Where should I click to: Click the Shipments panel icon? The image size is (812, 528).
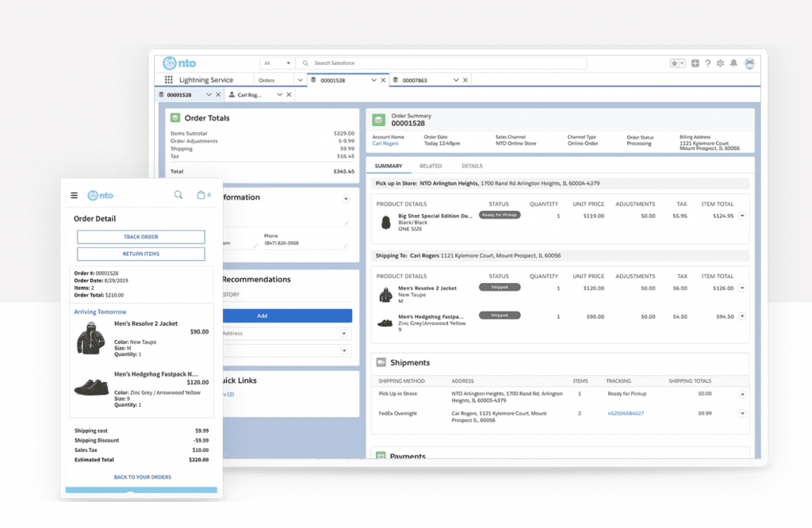pos(383,362)
